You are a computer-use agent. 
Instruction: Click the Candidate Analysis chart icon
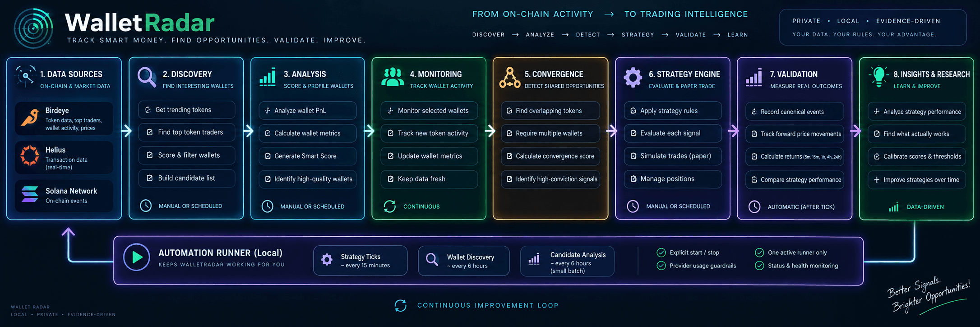click(534, 259)
